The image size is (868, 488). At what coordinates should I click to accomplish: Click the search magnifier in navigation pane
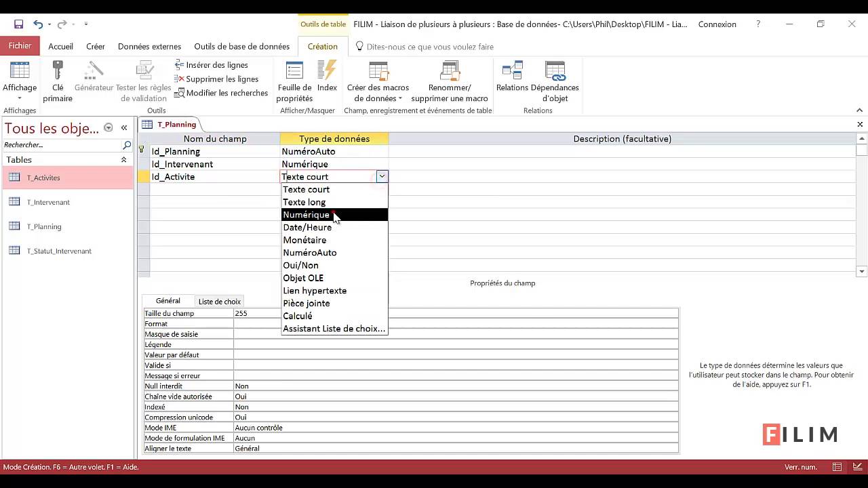[127, 145]
